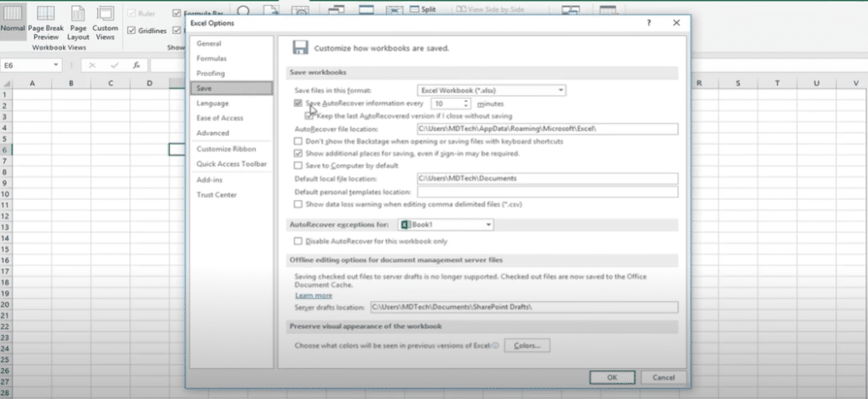
Task: Select column C header in worksheet
Action: click(x=110, y=84)
